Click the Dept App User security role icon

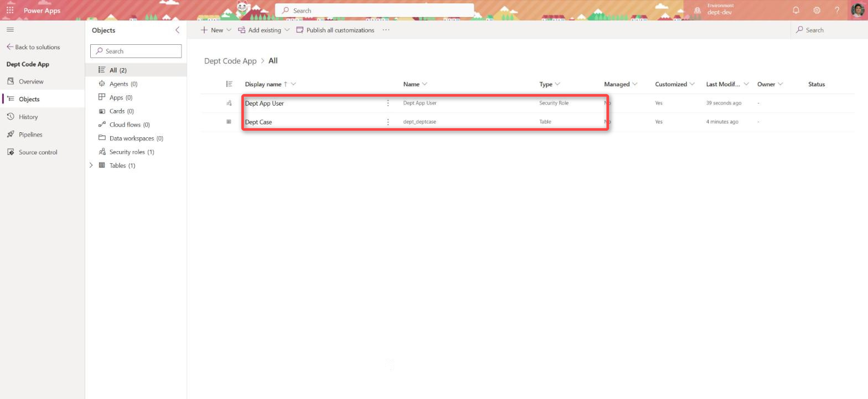[229, 103]
